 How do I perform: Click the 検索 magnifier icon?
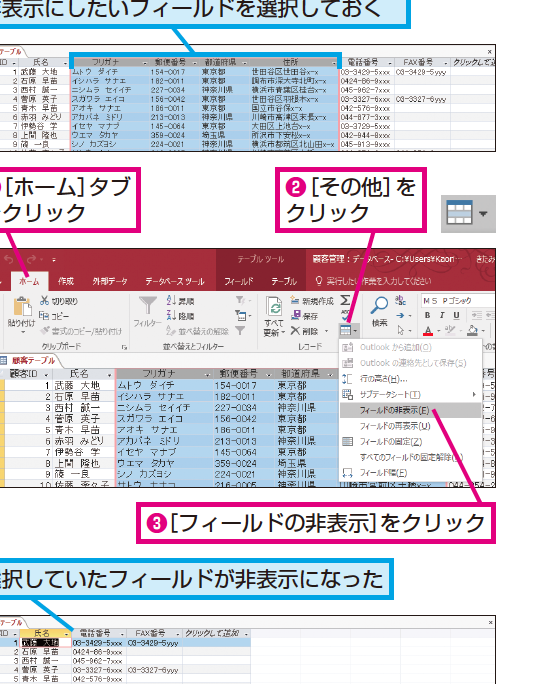tap(379, 305)
